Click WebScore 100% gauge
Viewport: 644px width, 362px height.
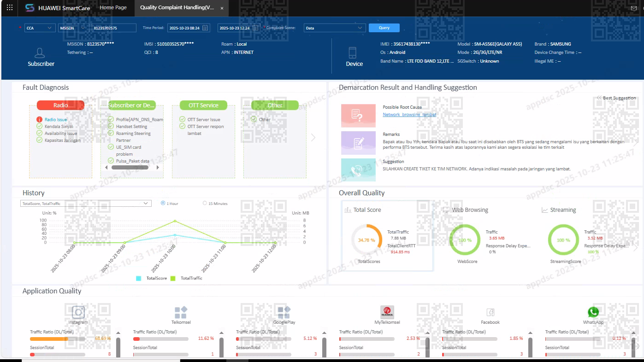(465, 240)
